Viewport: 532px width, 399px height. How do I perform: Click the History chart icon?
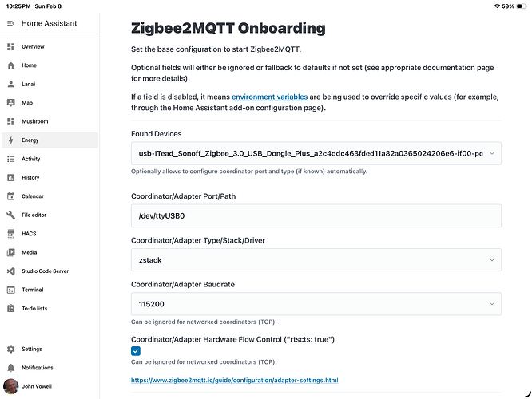(10, 177)
